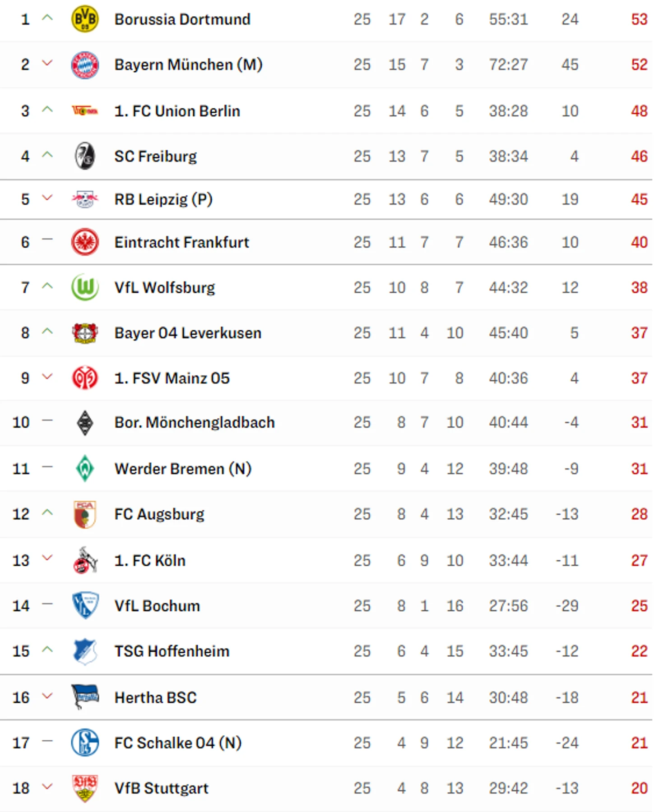Click the Bayern München club logo

coord(85,65)
